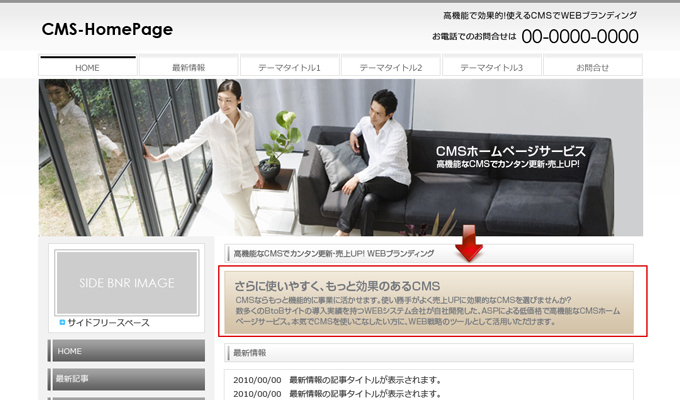This screenshot has width=680, height=400.
Task: Open the サイドフリースペース link
Action: pos(108,323)
